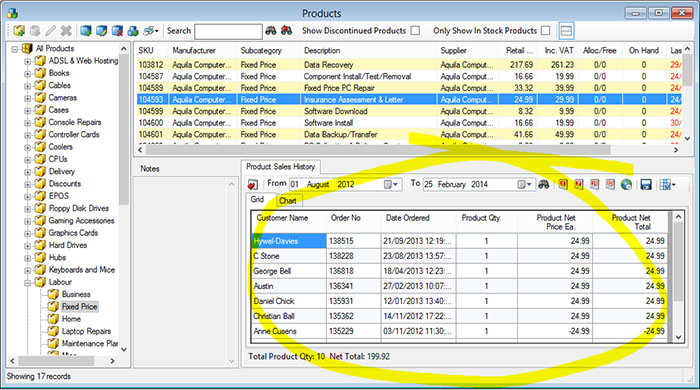The image size is (700, 390).
Task: Enable Show Discontinued Products checkbox
Action: pyautogui.click(x=415, y=30)
